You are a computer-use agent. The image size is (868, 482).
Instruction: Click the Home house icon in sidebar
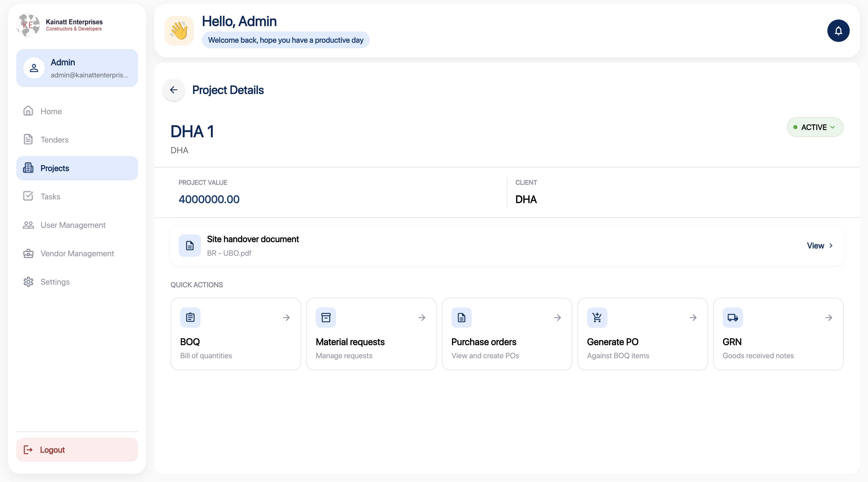coord(28,111)
